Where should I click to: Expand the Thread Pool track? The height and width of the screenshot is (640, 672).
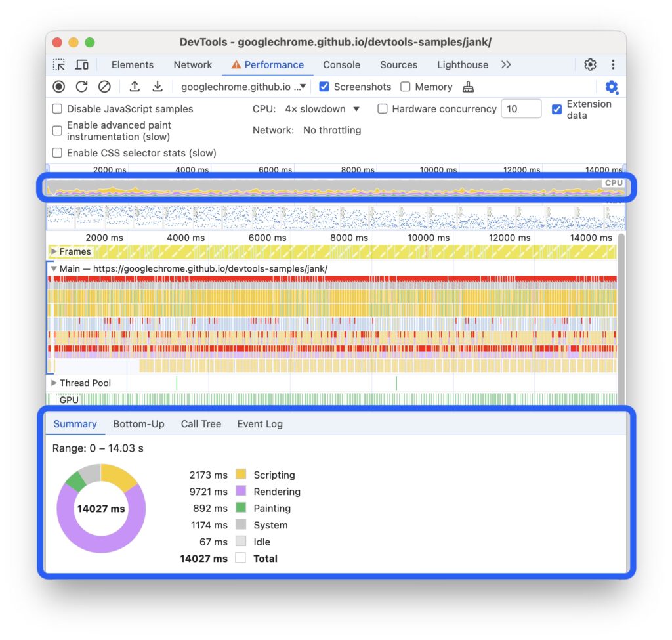(x=54, y=383)
